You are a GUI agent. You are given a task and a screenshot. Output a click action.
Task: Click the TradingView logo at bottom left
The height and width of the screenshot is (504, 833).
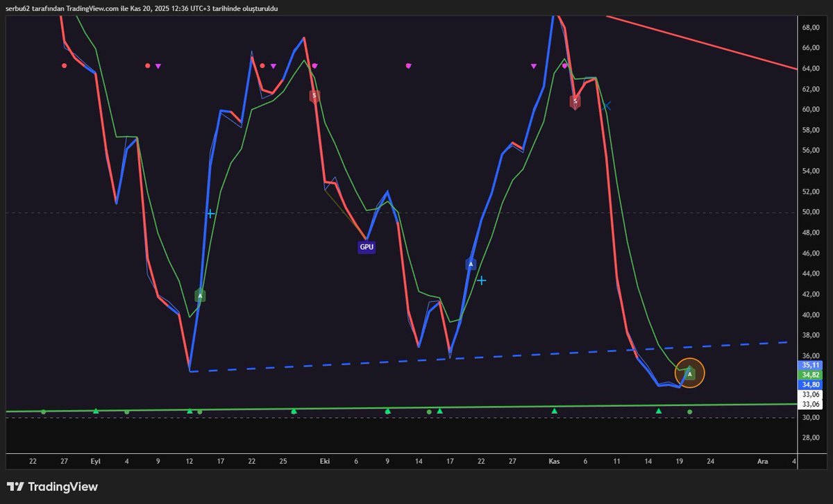click(52, 487)
